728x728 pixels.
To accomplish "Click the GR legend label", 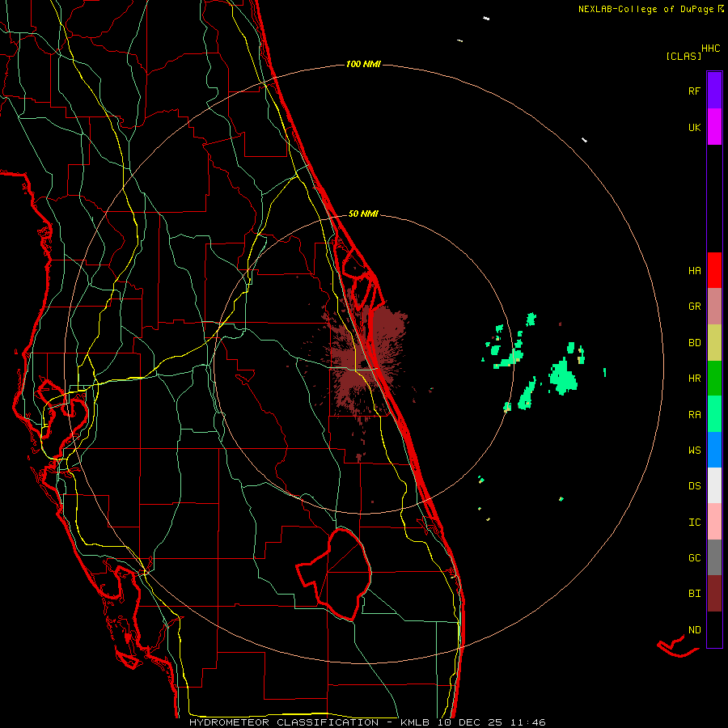I will (x=694, y=307).
